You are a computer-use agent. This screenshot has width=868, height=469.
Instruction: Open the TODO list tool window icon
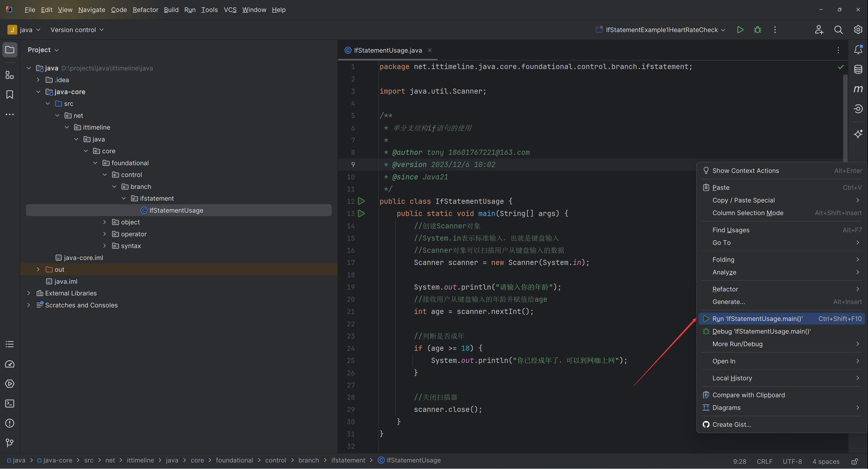tap(10, 344)
